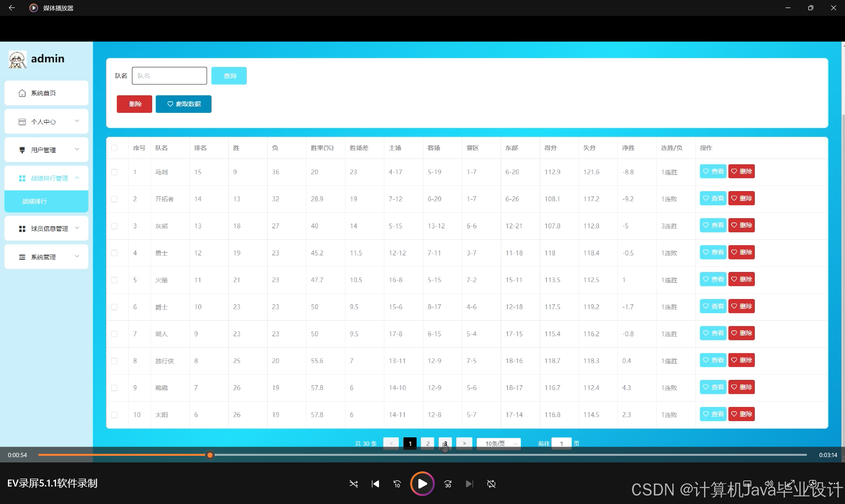
Task: Check the box for row 马刺
Action: [x=114, y=172]
